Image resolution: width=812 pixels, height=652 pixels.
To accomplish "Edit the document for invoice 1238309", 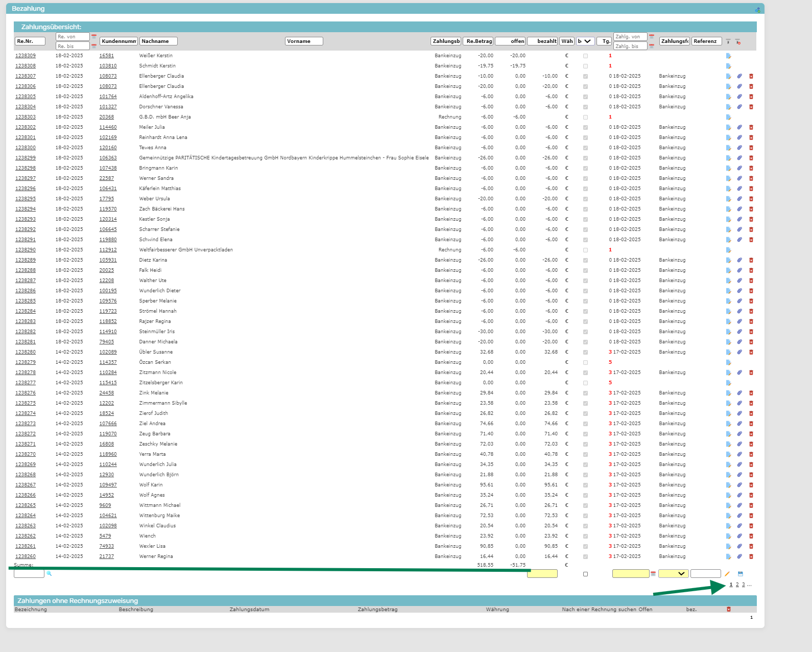I will coord(729,56).
